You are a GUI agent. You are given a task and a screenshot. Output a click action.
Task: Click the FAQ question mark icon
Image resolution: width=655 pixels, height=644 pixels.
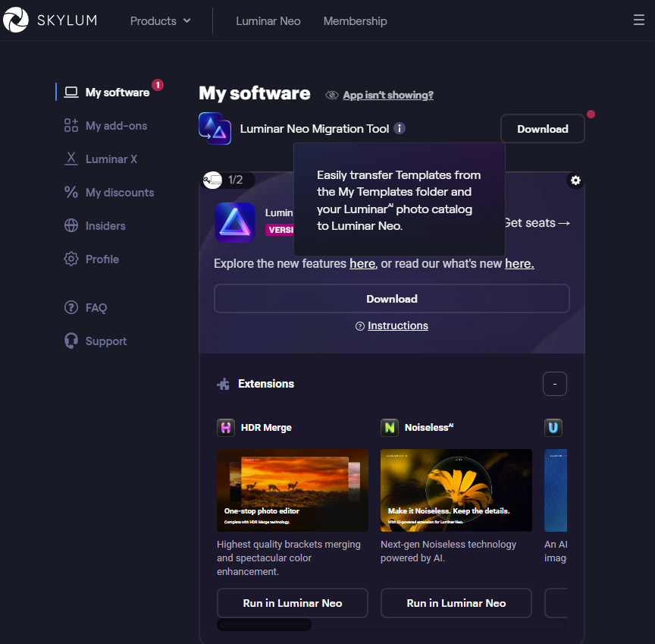click(x=71, y=307)
